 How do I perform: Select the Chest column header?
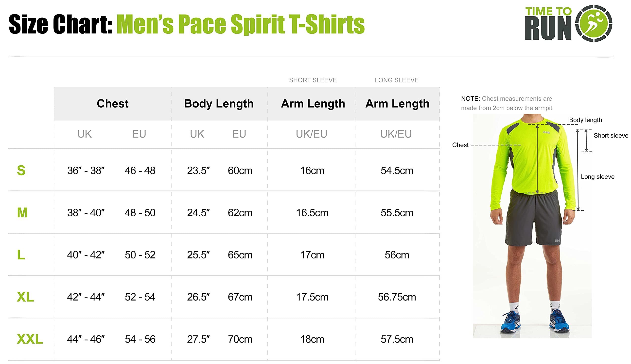coord(112,104)
